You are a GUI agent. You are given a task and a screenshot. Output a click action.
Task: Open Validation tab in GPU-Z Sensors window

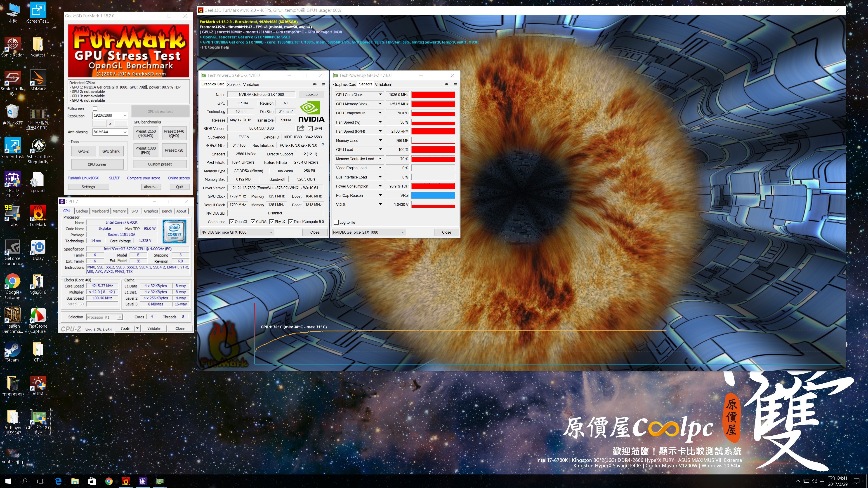pyautogui.click(x=383, y=84)
